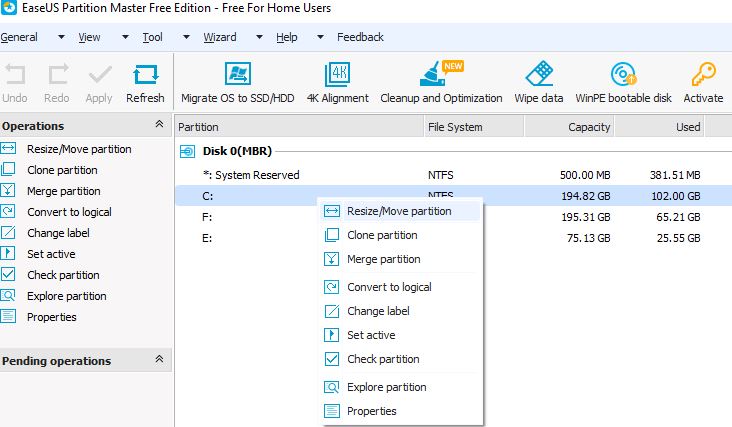Viewport: 732px width, 427px height.
Task: Open the Tool menu
Action: coord(153,37)
